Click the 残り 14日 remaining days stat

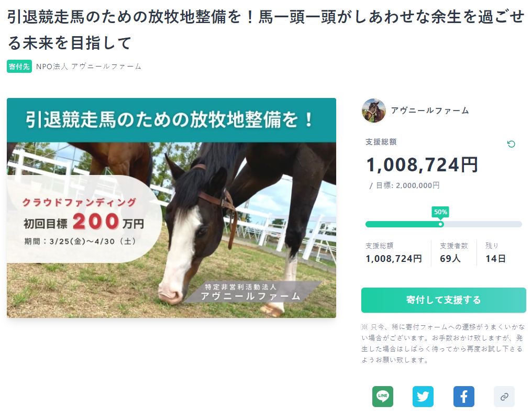pos(495,253)
